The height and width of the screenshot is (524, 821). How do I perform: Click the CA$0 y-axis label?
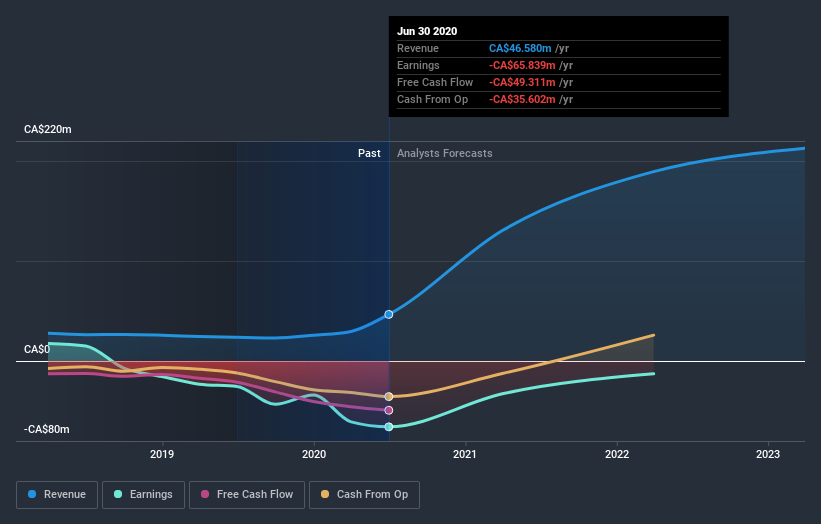click(37, 349)
